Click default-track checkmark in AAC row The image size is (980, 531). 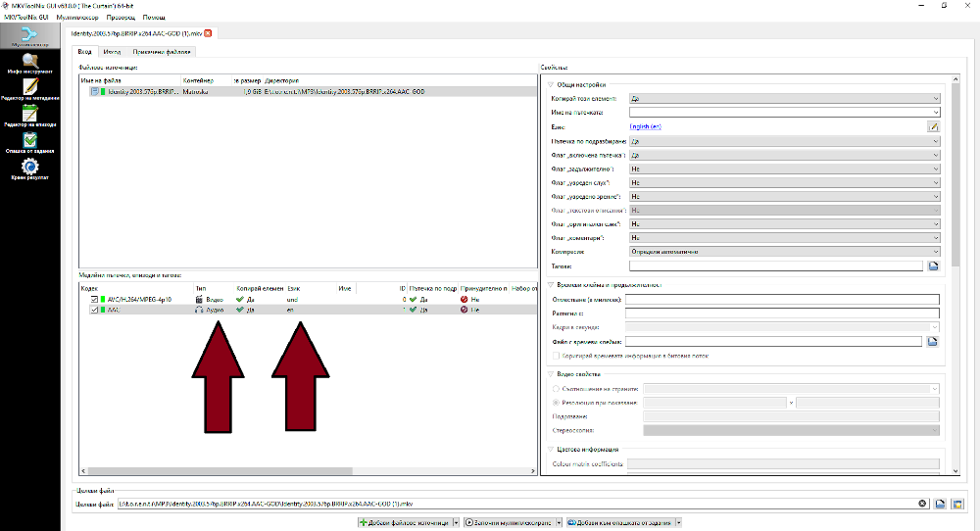[x=414, y=310]
